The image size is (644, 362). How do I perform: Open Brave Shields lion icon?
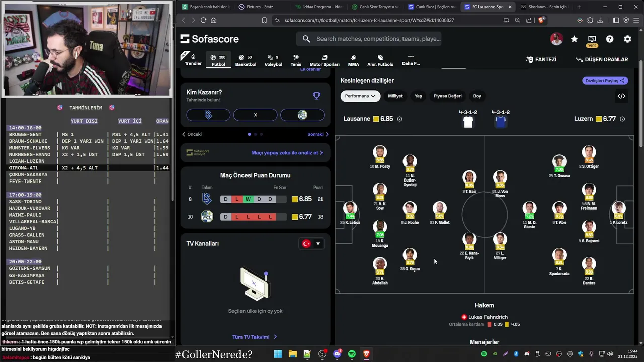click(x=541, y=20)
